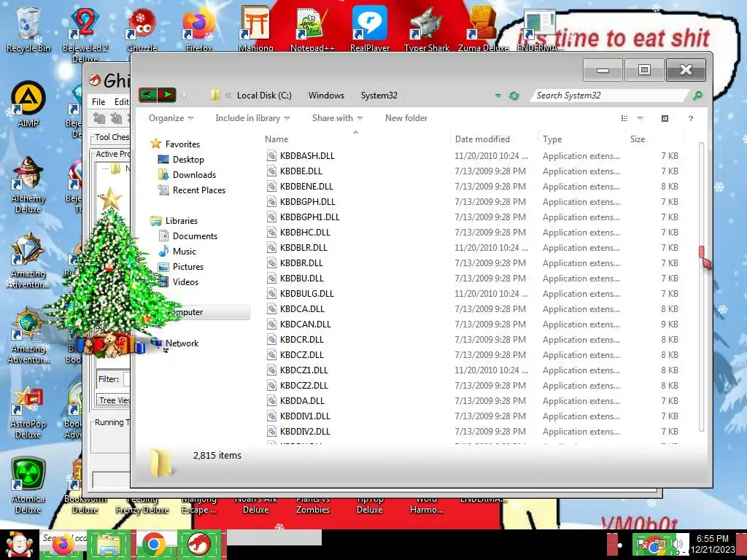
Task: Open the Edit menu in background window
Action: pyautogui.click(x=121, y=102)
